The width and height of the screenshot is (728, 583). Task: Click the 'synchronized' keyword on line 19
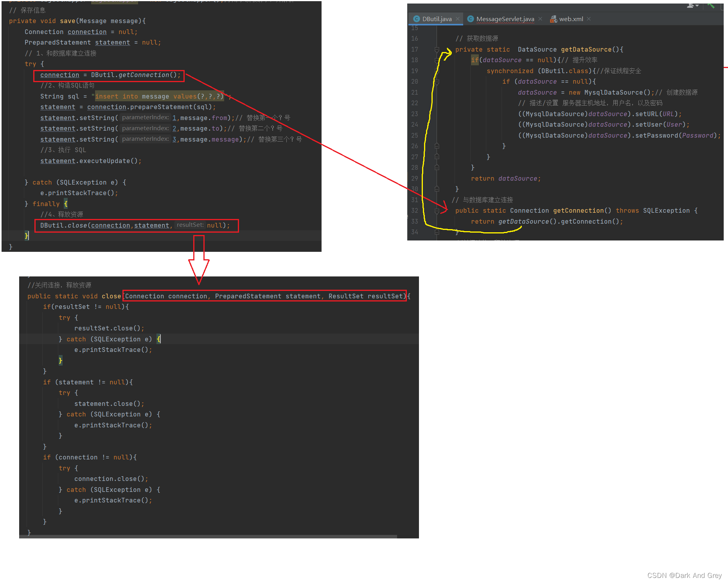click(510, 71)
